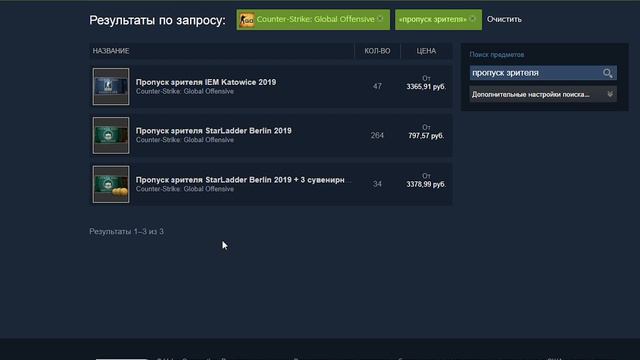This screenshot has height=360, width=640.
Task: Click the quantity 47
Action: [377, 86]
